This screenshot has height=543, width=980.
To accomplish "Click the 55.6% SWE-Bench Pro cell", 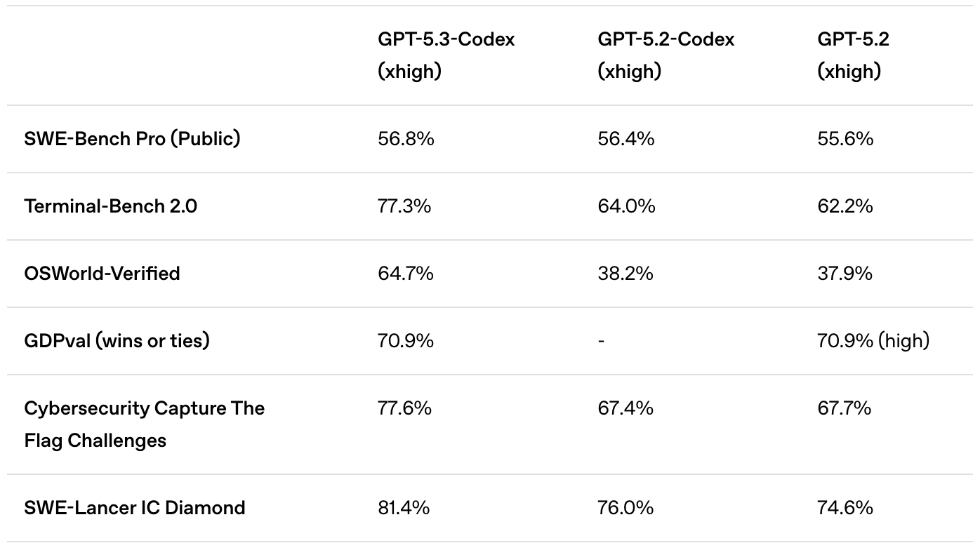I will pos(845,139).
